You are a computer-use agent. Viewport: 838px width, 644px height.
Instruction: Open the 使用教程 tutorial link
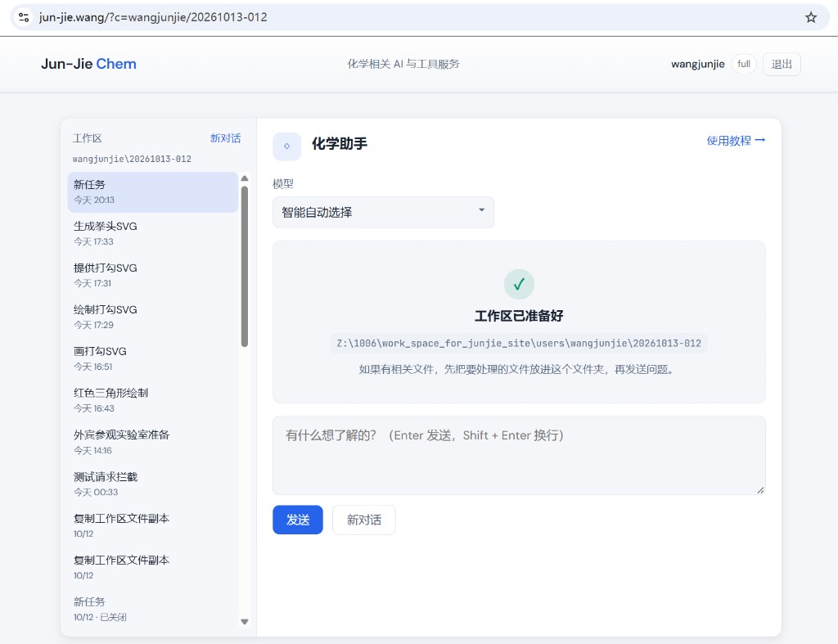[736, 141]
